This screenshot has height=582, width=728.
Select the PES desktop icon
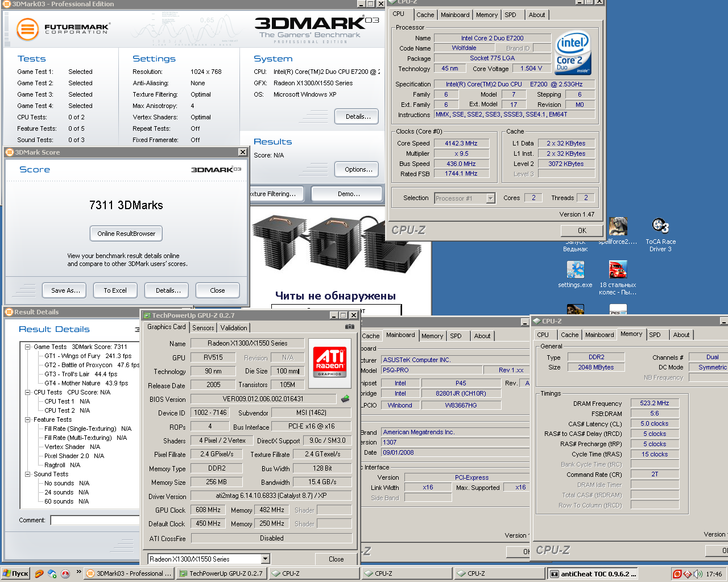[x=618, y=310]
